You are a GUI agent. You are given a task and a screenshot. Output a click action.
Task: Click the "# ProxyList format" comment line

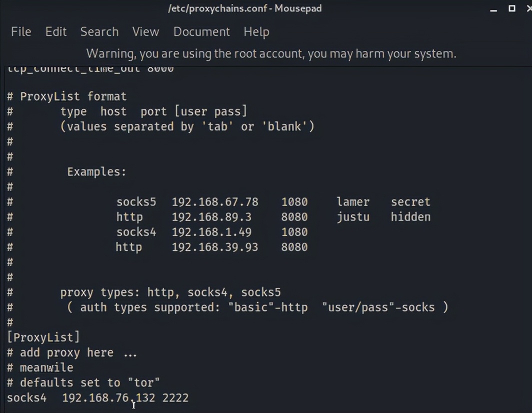click(67, 96)
